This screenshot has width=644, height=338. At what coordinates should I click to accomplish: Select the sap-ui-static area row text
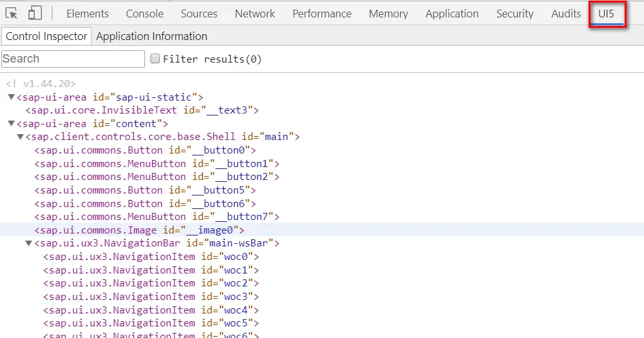point(110,97)
